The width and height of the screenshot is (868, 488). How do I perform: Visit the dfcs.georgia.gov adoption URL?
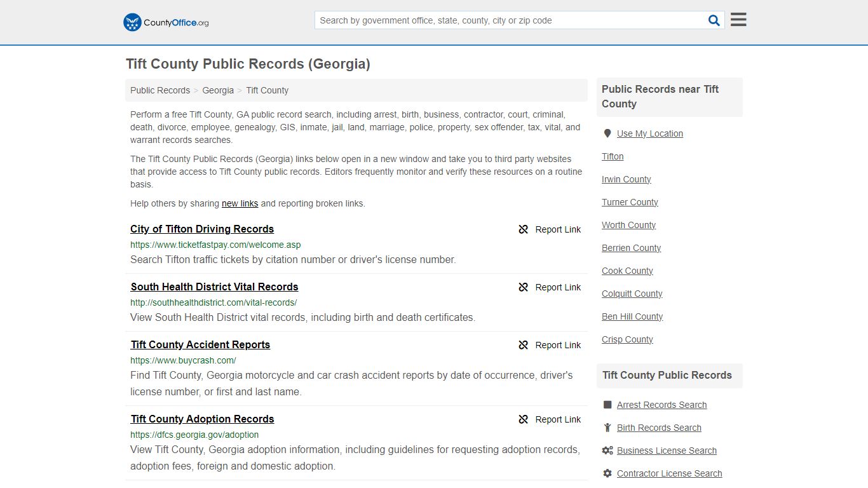click(x=194, y=435)
